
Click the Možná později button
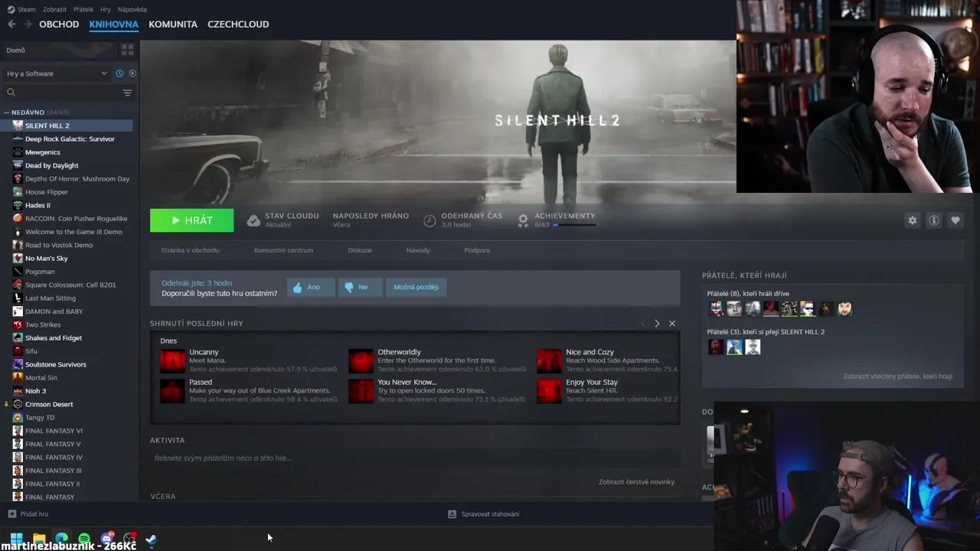(x=416, y=287)
